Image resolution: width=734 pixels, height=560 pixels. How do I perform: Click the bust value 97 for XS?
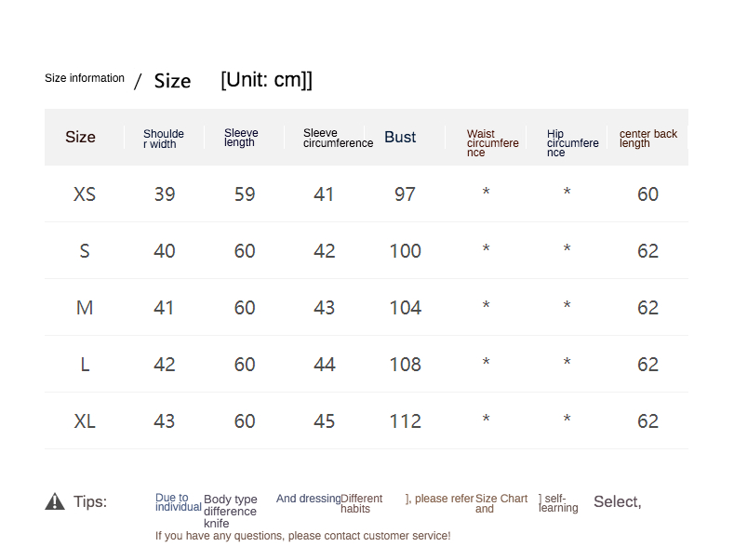tap(405, 194)
